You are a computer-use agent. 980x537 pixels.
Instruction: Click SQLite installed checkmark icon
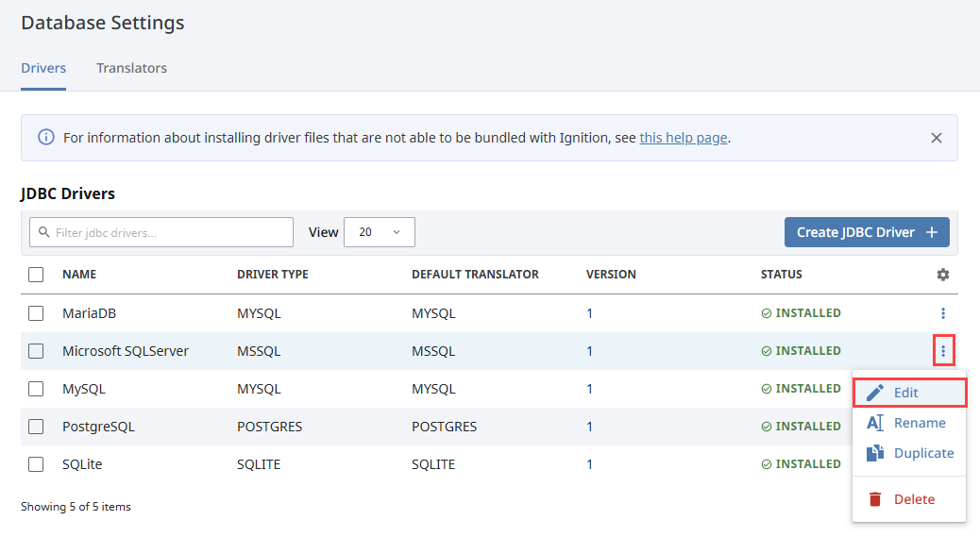(767, 464)
